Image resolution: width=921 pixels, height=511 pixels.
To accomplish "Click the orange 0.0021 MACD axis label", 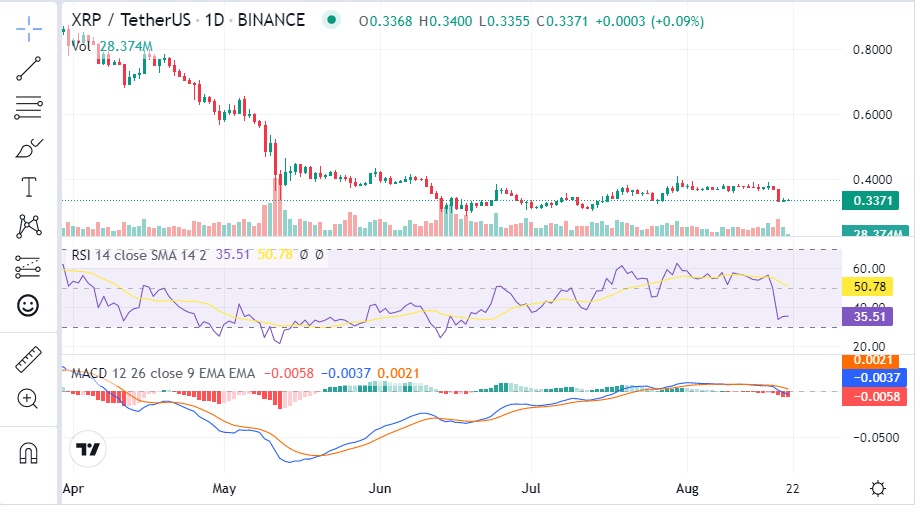I will [x=870, y=361].
